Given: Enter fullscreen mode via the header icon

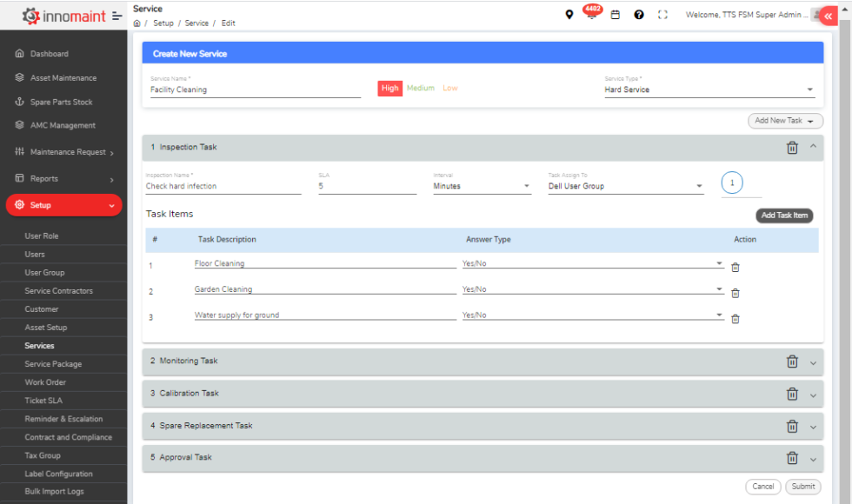Looking at the screenshot, I should (x=662, y=15).
